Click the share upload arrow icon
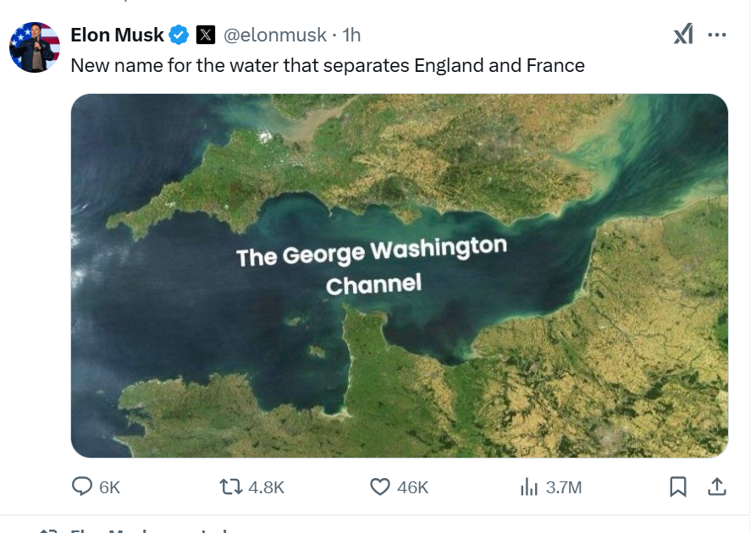 717,486
